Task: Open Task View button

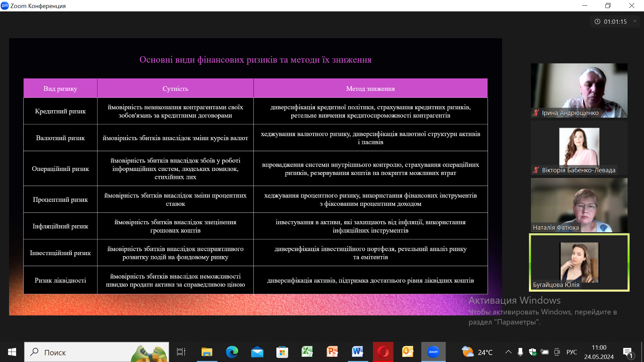Action: pos(181,352)
